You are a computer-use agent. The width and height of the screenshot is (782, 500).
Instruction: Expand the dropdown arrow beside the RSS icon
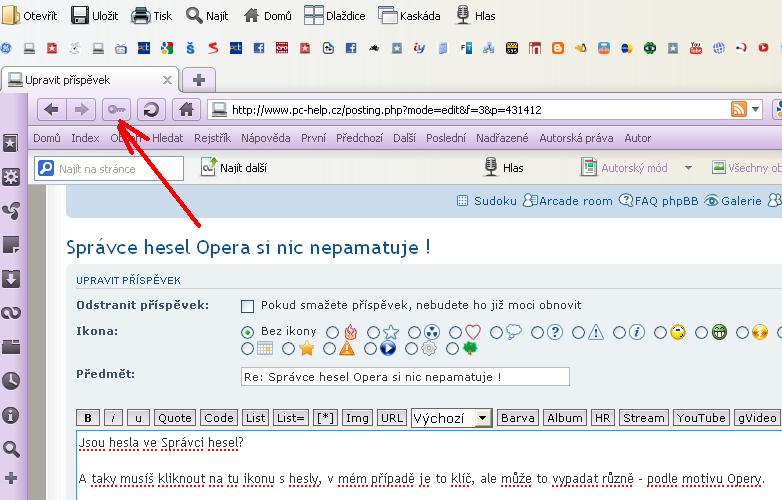(x=755, y=109)
